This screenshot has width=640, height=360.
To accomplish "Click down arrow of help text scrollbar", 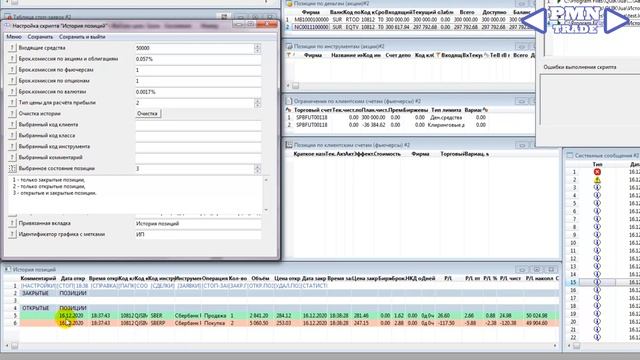I will click(266, 210).
